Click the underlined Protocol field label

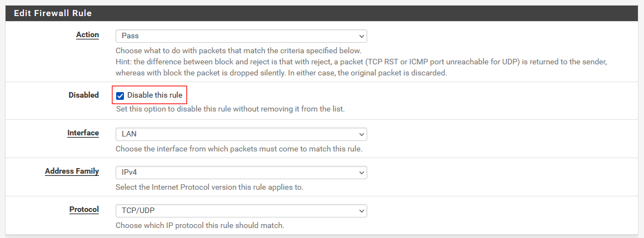[84, 210]
